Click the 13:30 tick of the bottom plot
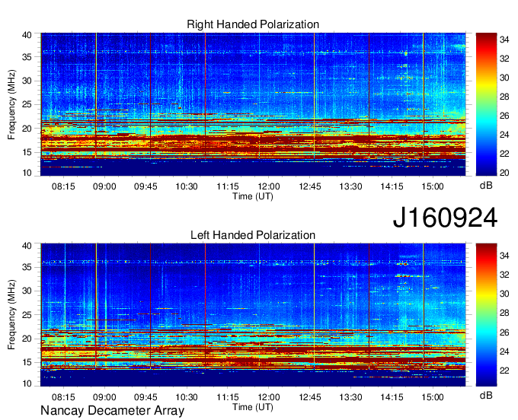The width and height of the screenshot is (518, 420). coord(351,397)
